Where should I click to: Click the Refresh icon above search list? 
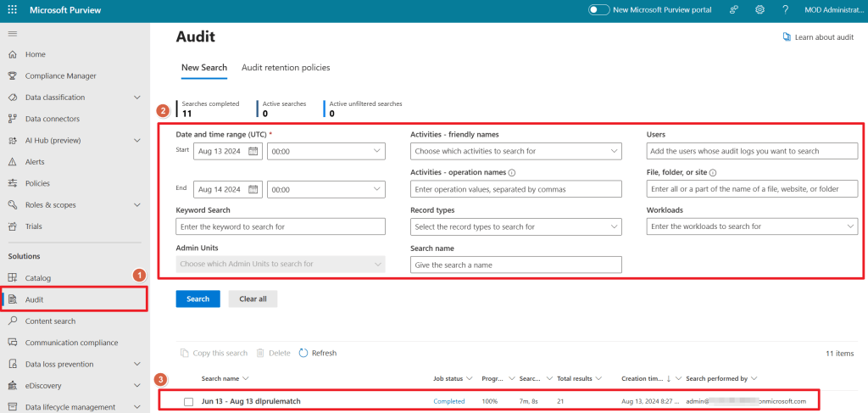[303, 353]
